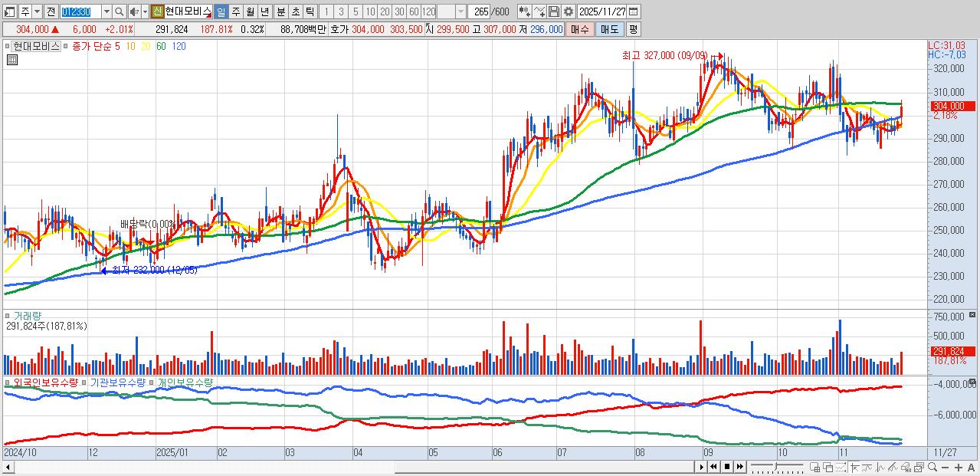
Task: Open the speaker options dropdown arrow
Action: 145,11
